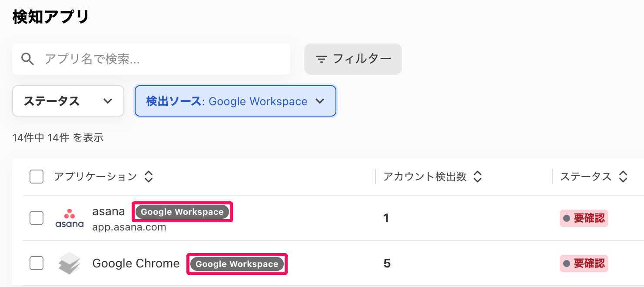Click the Google Chrome app icon
The width and height of the screenshot is (644, 287).
click(x=70, y=264)
